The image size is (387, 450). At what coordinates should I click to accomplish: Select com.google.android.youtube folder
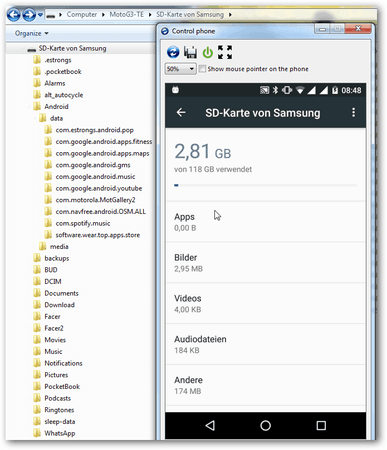tap(99, 188)
